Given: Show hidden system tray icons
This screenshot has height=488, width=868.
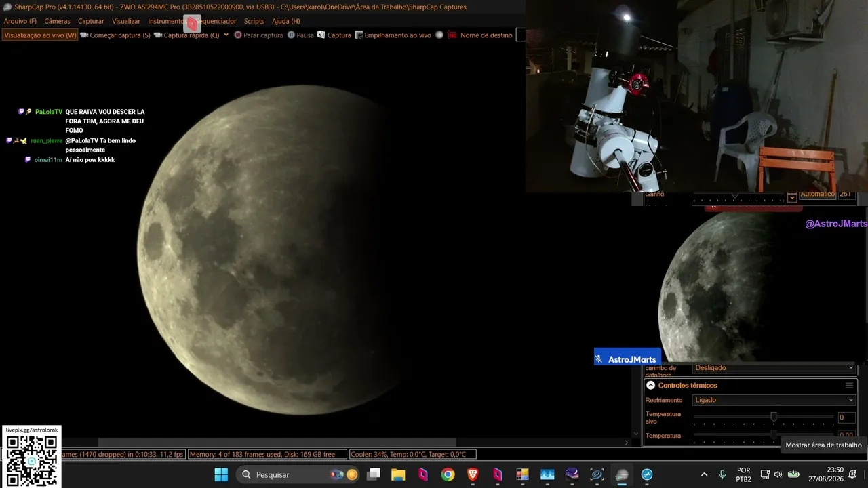Looking at the screenshot, I should point(704,474).
